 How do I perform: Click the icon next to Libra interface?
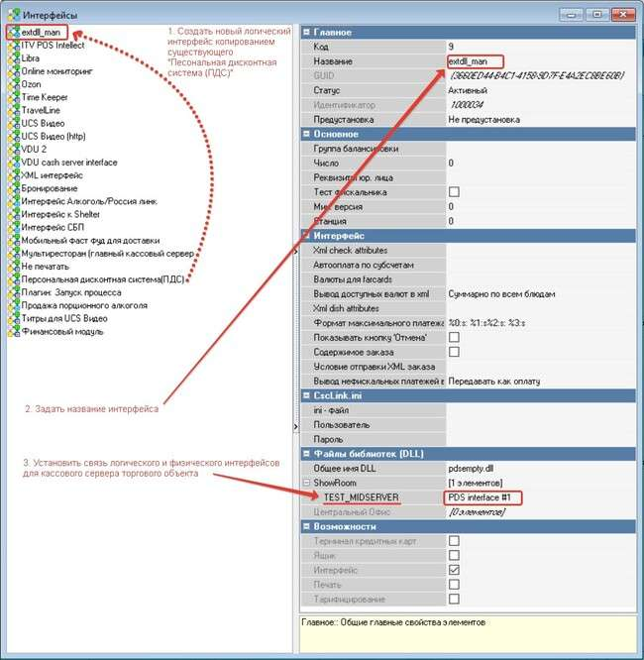13,58
